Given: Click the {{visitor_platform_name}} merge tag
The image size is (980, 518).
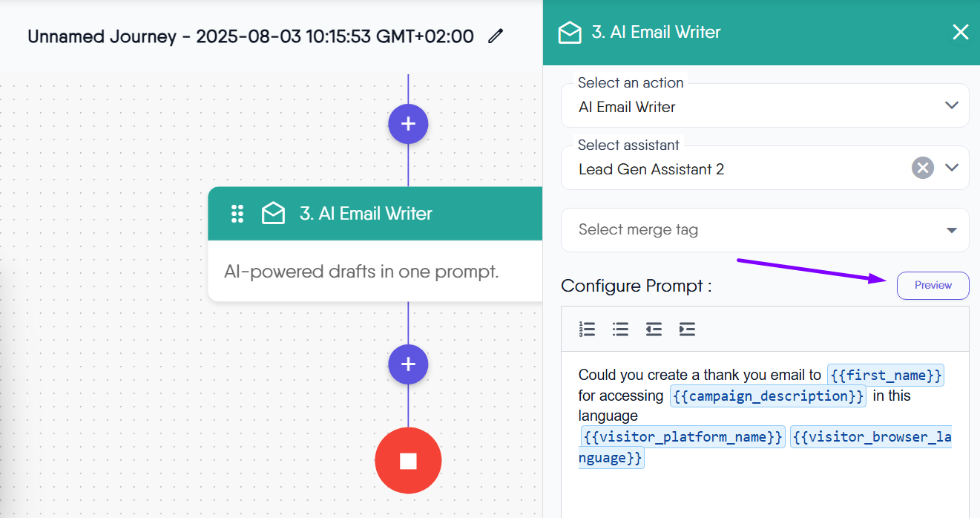Looking at the screenshot, I should pos(683,437).
